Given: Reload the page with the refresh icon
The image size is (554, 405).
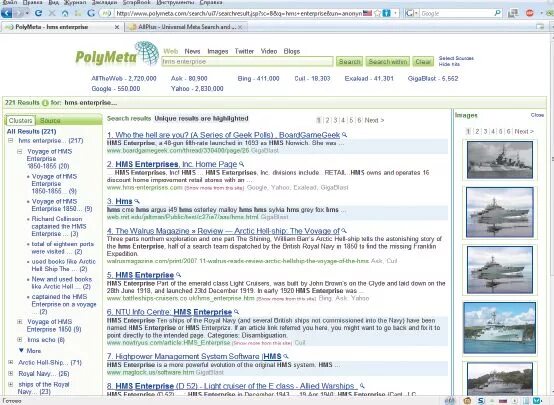Looking at the screenshot, I should 39,13.
